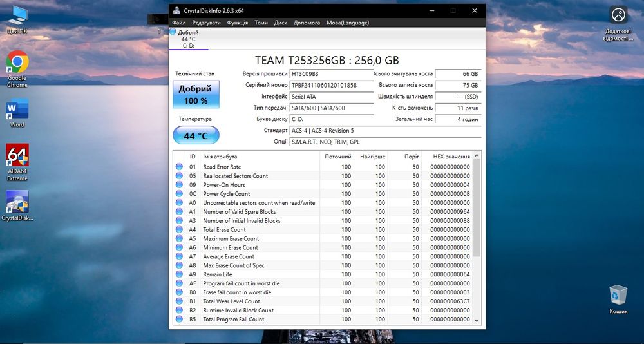The height and width of the screenshot is (344, 644).
Task: Click the status orb for Read Error Rate
Action: point(179,167)
